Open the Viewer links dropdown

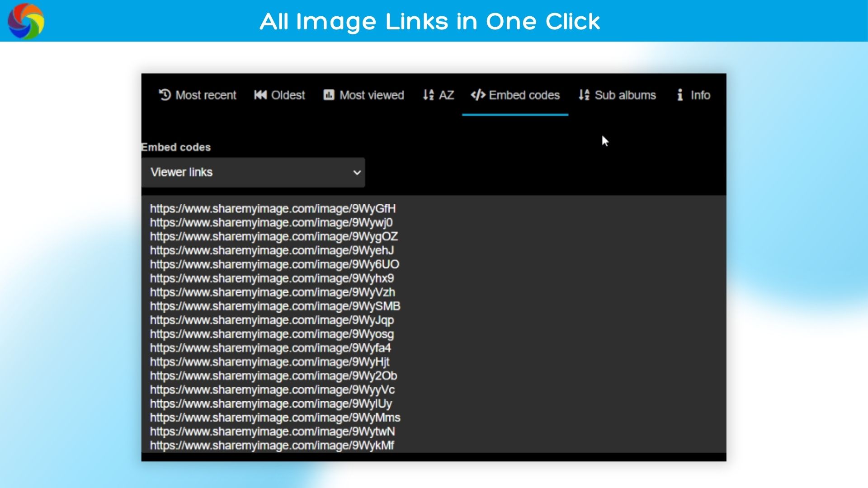(x=253, y=172)
